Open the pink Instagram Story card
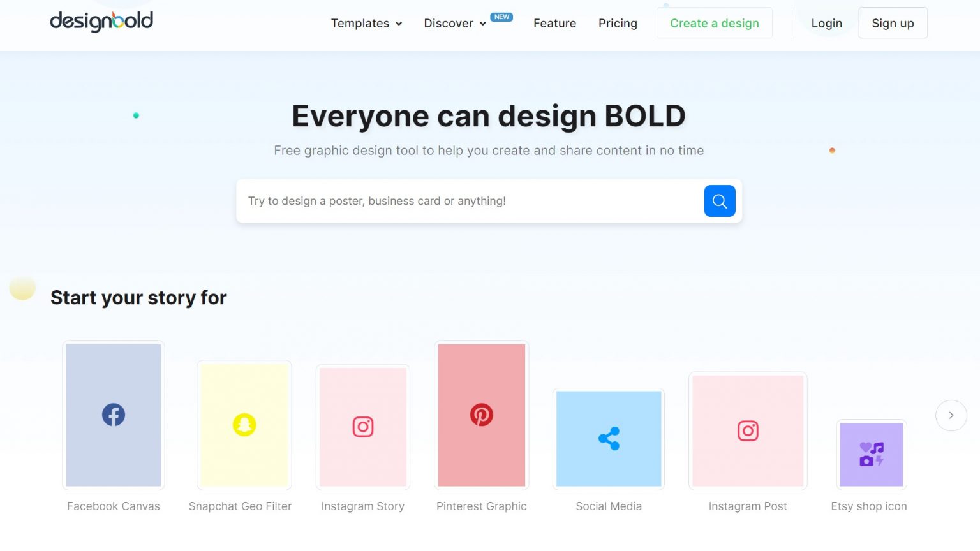The image size is (980, 551). pos(363,427)
